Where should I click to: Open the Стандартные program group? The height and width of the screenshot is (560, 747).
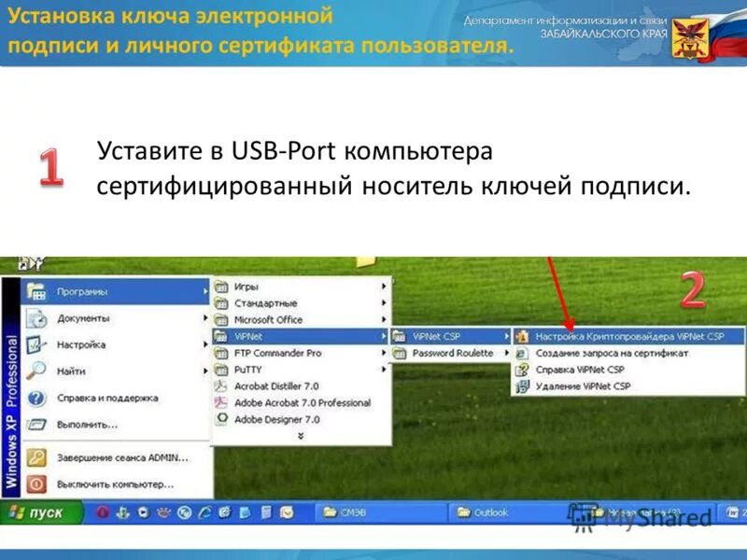(301, 303)
